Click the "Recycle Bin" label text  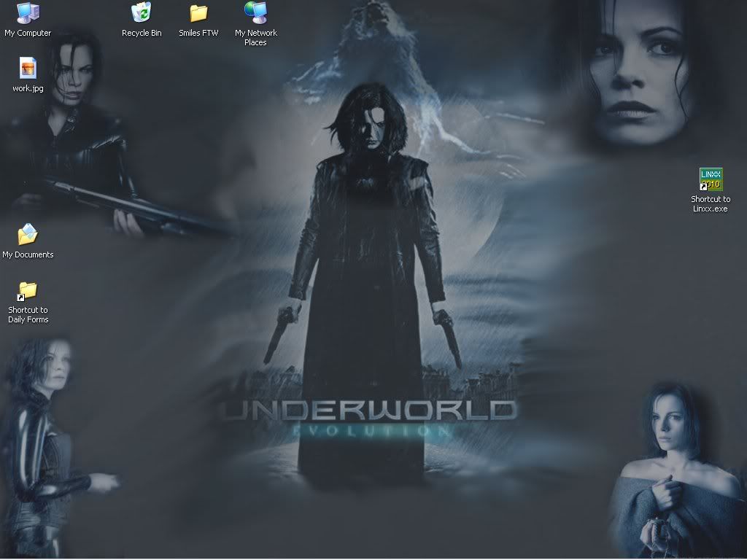tap(142, 33)
